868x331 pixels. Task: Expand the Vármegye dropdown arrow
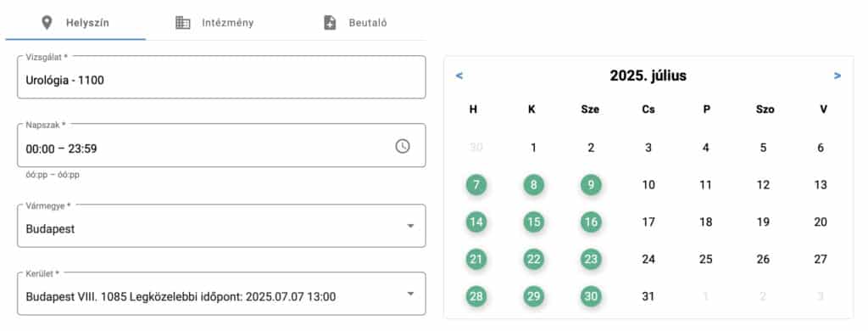click(410, 226)
